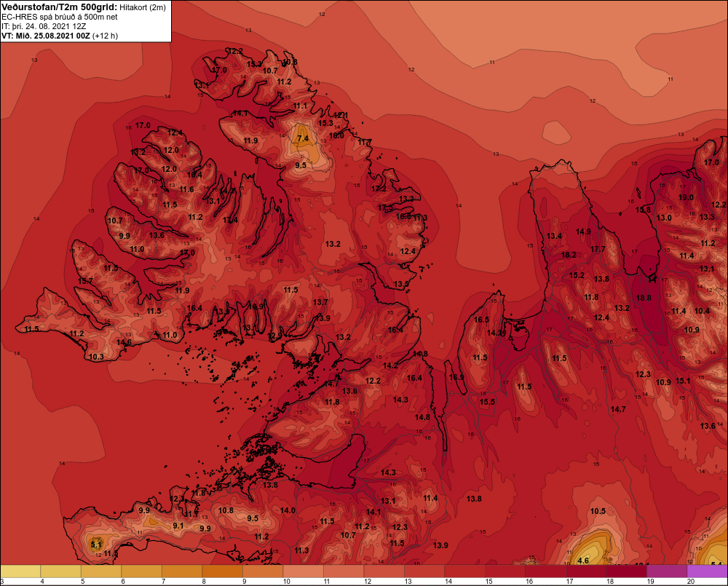Select the 15.7 temperature label

(85, 282)
